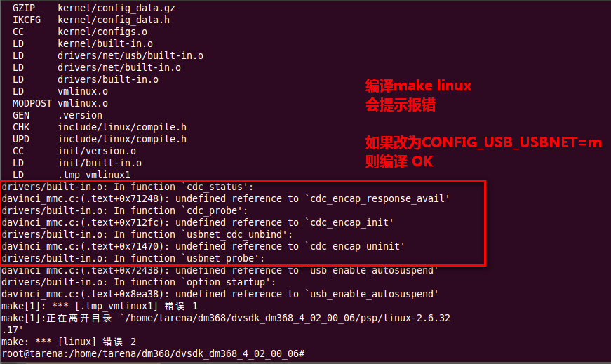Click the 'CC init/version.o' line
611x364 pixels.
[74, 151]
